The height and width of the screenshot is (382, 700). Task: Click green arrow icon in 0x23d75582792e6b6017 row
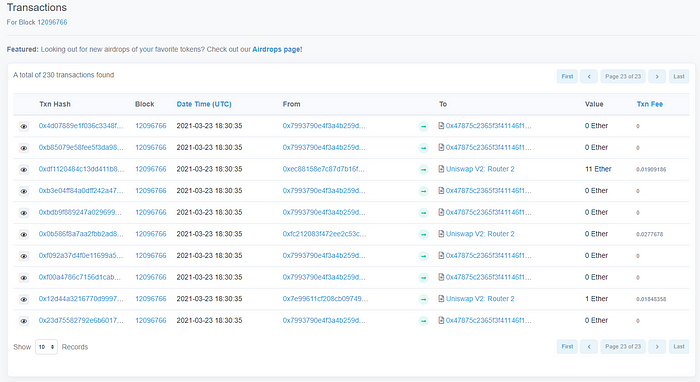click(423, 321)
